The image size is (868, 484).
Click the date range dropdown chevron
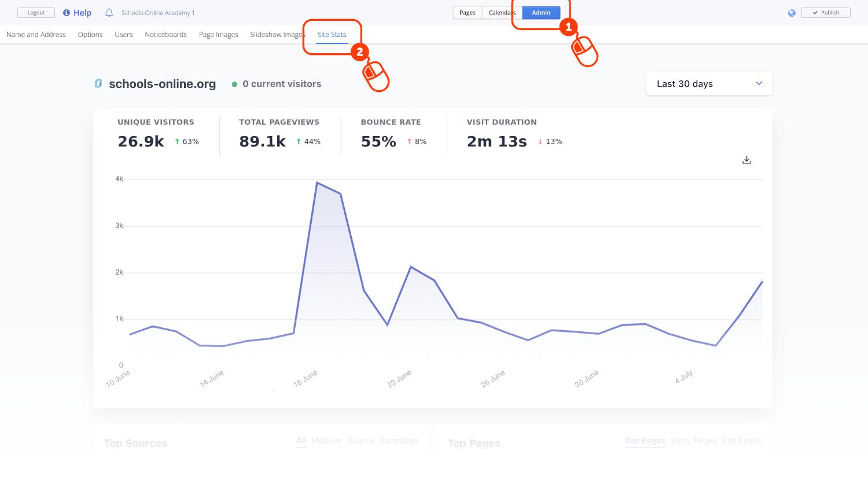759,84
